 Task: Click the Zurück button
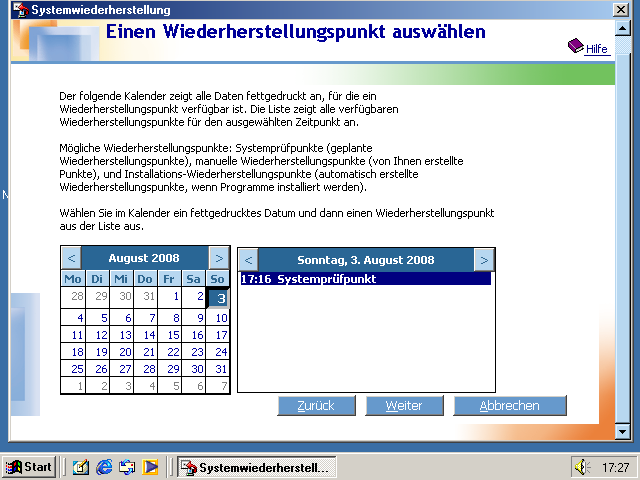[315, 406]
